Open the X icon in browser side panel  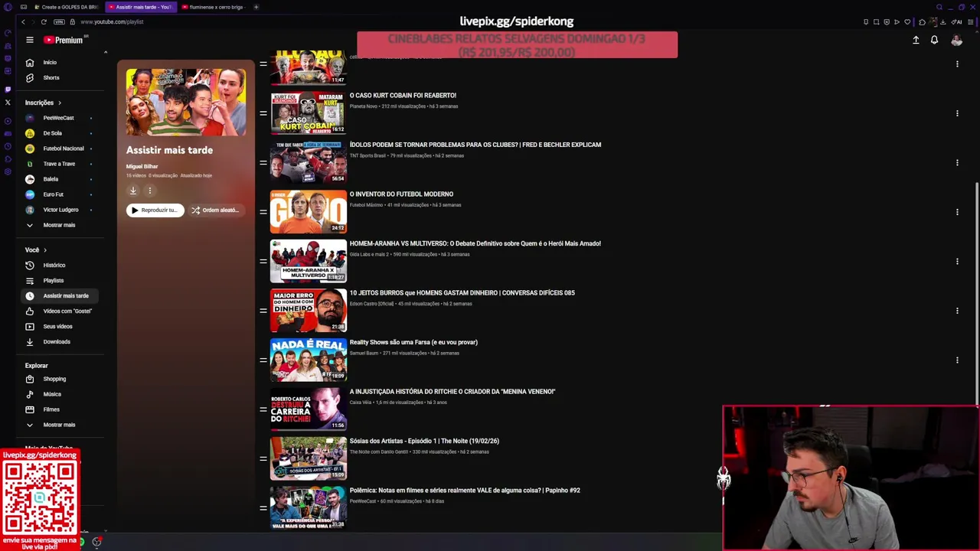click(8, 102)
